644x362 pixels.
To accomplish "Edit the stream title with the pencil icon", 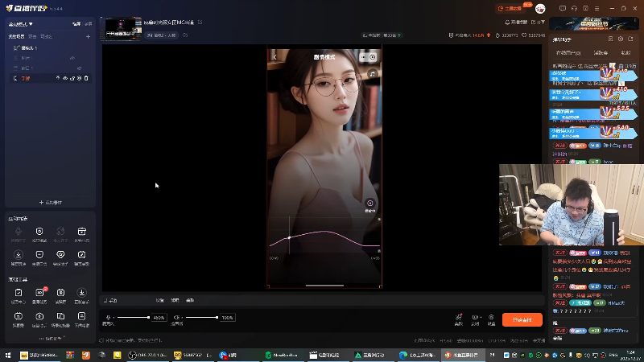I will [x=200, y=23].
